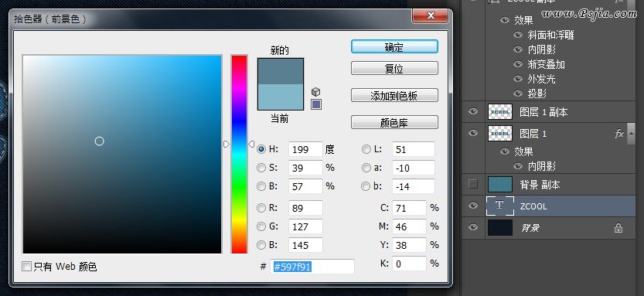Click the web-safe color square icon
Image resolution: width=644 pixels, height=296 pixels.
(x=316, y=104)
